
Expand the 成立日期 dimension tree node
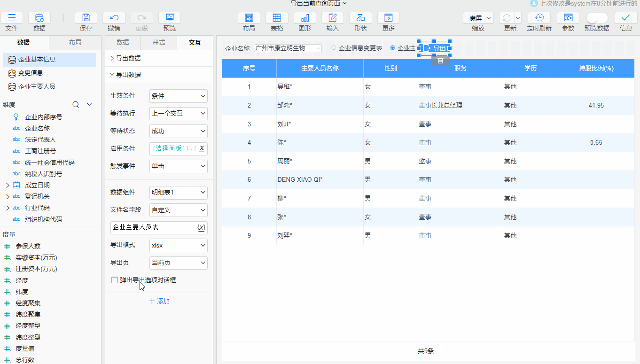(8, 185)
